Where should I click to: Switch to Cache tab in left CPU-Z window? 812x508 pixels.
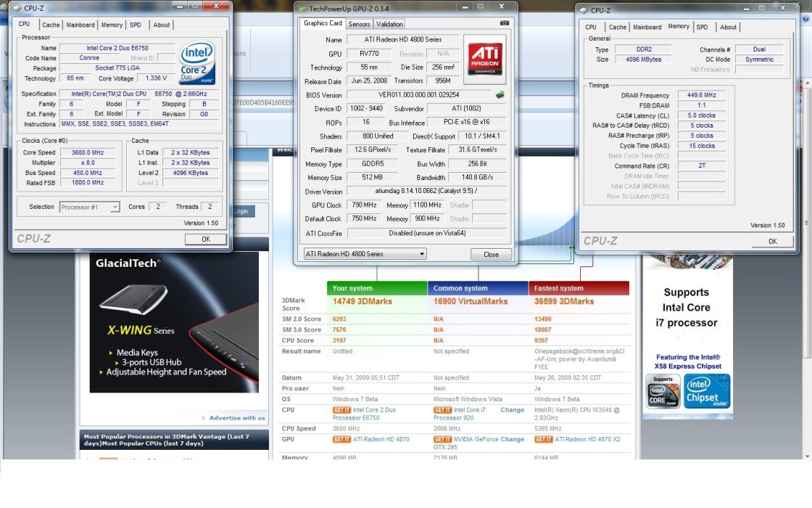pos(51,25)
